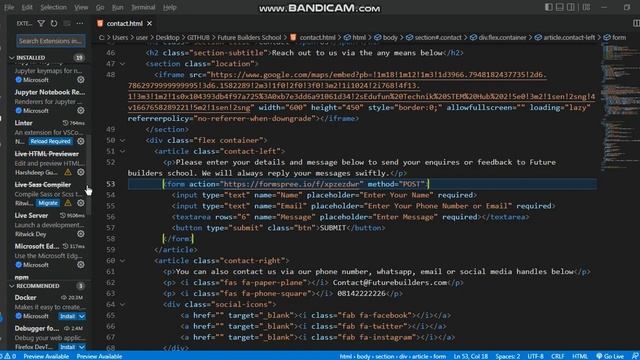This screenshot has height=360, width=640.
Task: Open the Go menu
Action: tap(100, 7)
